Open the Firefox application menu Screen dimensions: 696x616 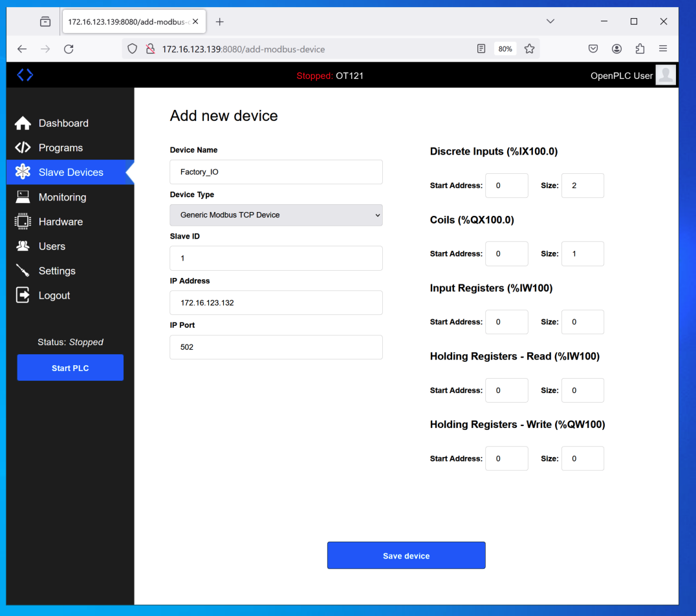[663, 49]
